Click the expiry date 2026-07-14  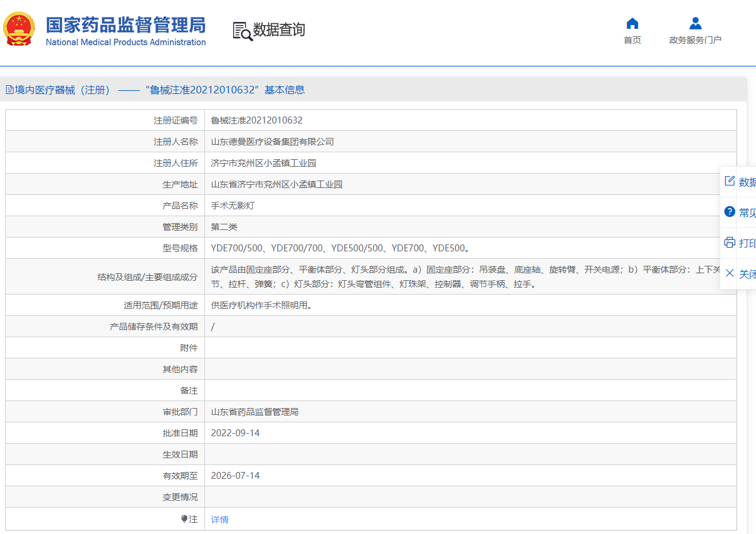click(x=235, y=476)
